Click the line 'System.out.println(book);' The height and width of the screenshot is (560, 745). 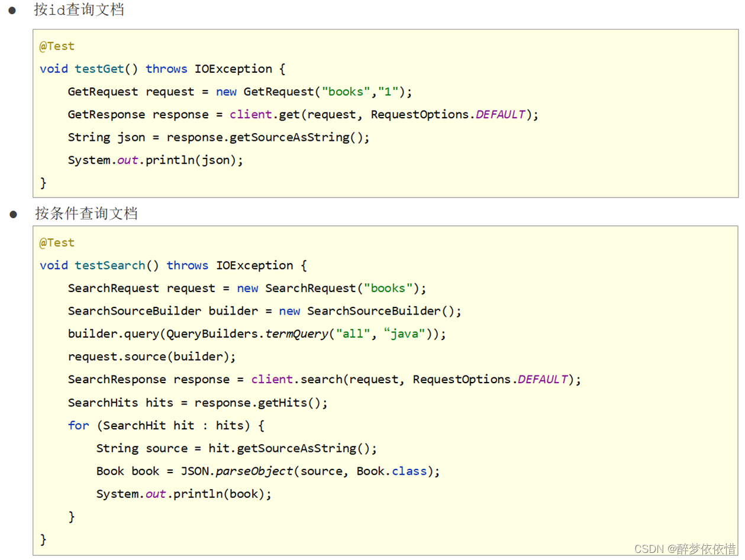(184, 494)
